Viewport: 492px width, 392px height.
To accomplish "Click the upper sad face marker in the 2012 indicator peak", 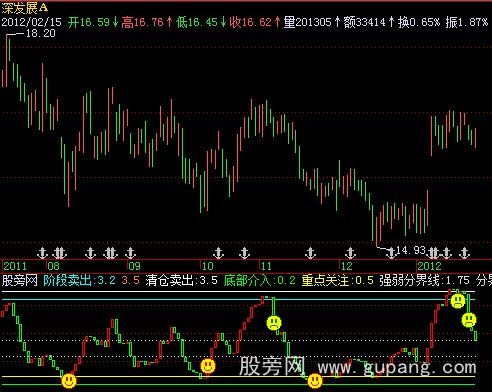I will click(x=458, y=301).
